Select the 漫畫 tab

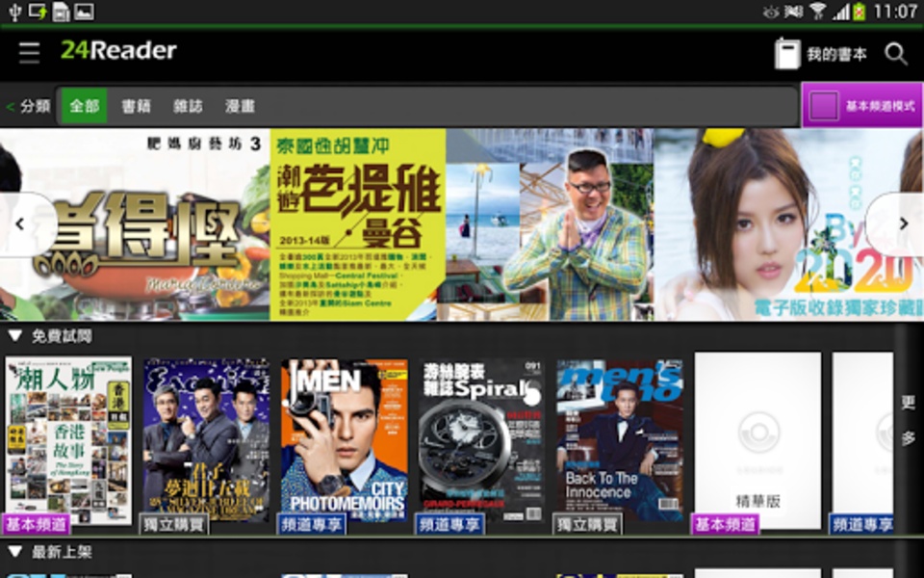pyautogui.click(x=240, y=106)
